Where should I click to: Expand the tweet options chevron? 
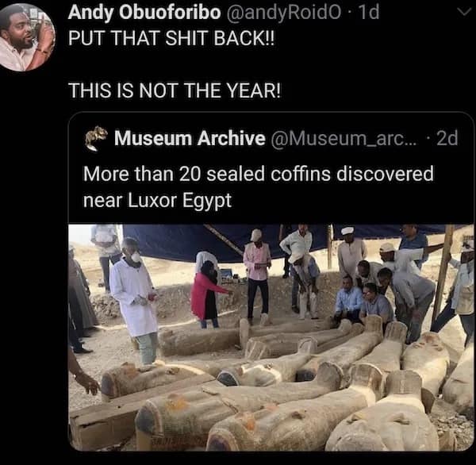point(464,12)
